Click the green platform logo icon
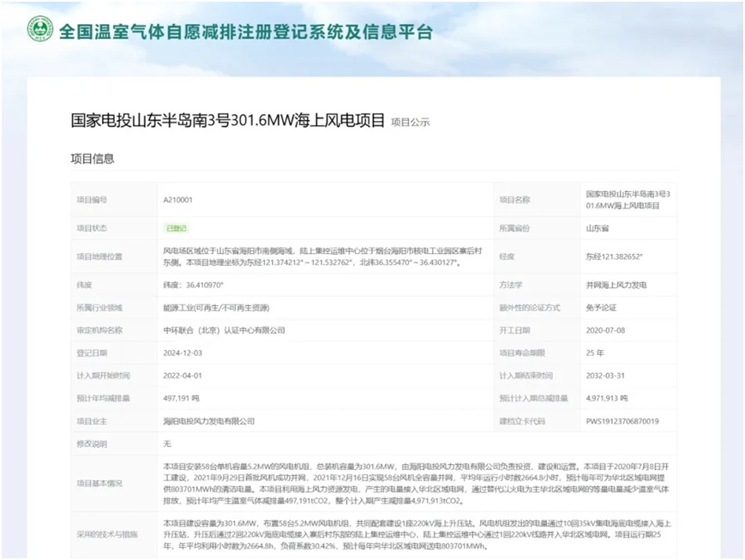 pyautogui.click(x=39, y=29)
